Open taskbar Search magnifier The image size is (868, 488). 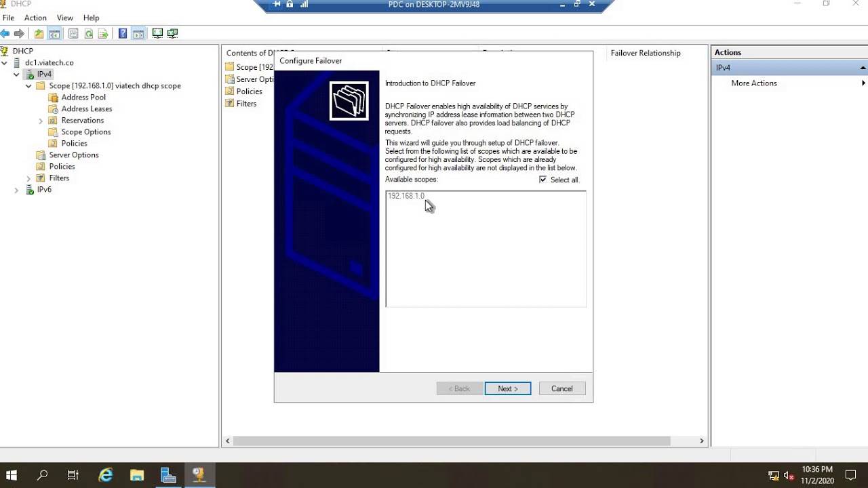42,475
